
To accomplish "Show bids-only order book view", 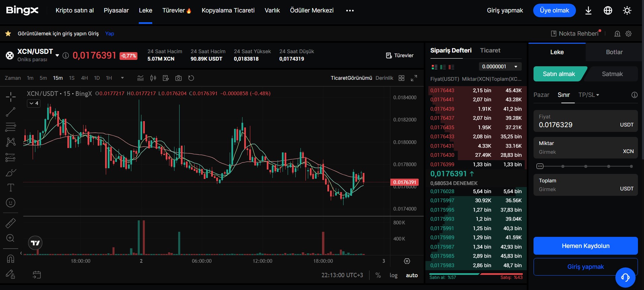I will coord(443,67).
